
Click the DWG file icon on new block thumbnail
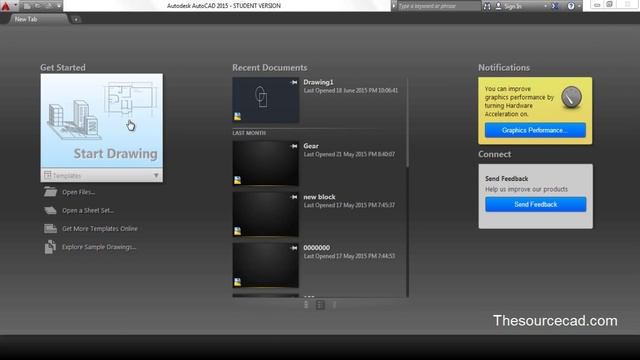(237, 231)
